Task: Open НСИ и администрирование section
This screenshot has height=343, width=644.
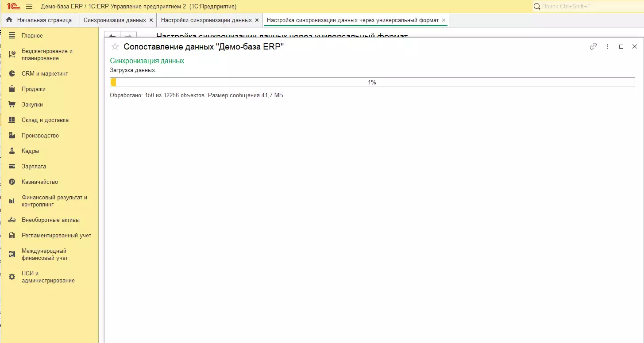Action: 50,277
